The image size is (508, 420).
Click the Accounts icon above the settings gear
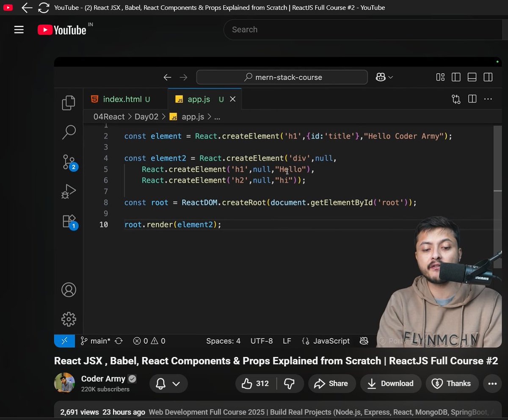click(x=69, y=290)
